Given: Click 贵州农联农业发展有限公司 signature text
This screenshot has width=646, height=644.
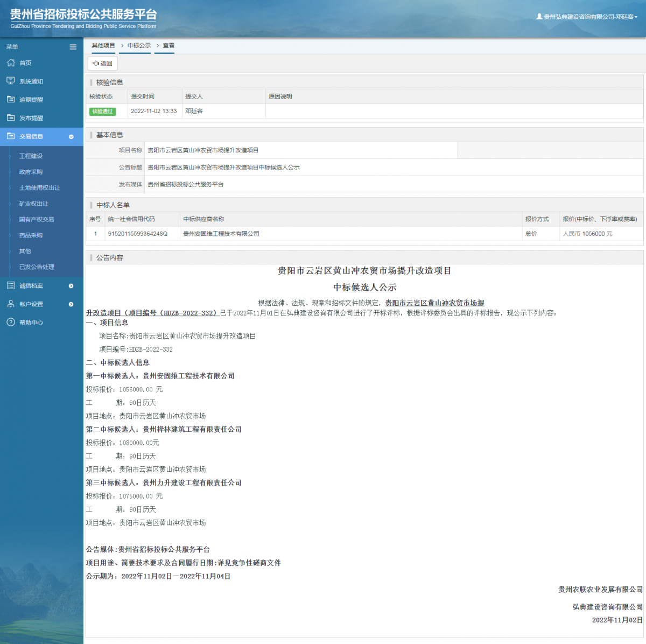Looking at the screenshot, I should [x=600, y=590].
